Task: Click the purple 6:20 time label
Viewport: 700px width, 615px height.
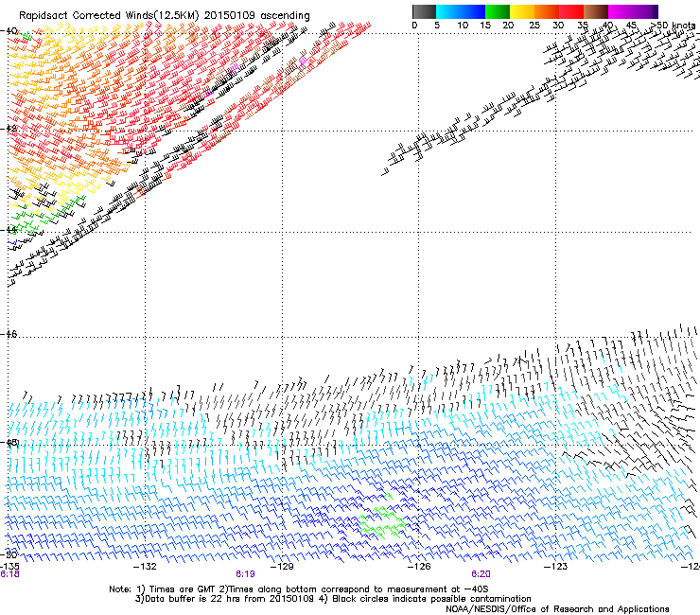Action: click(x=481, y=574)
